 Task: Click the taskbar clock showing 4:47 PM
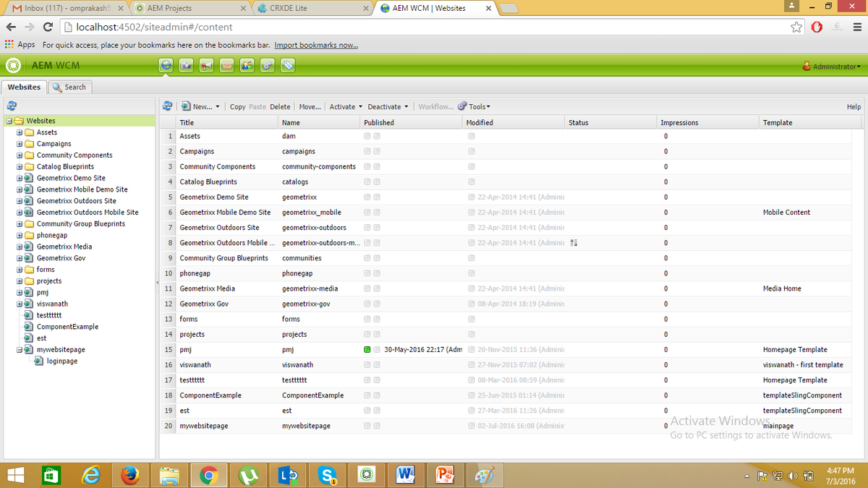click(x=839, y=471)
